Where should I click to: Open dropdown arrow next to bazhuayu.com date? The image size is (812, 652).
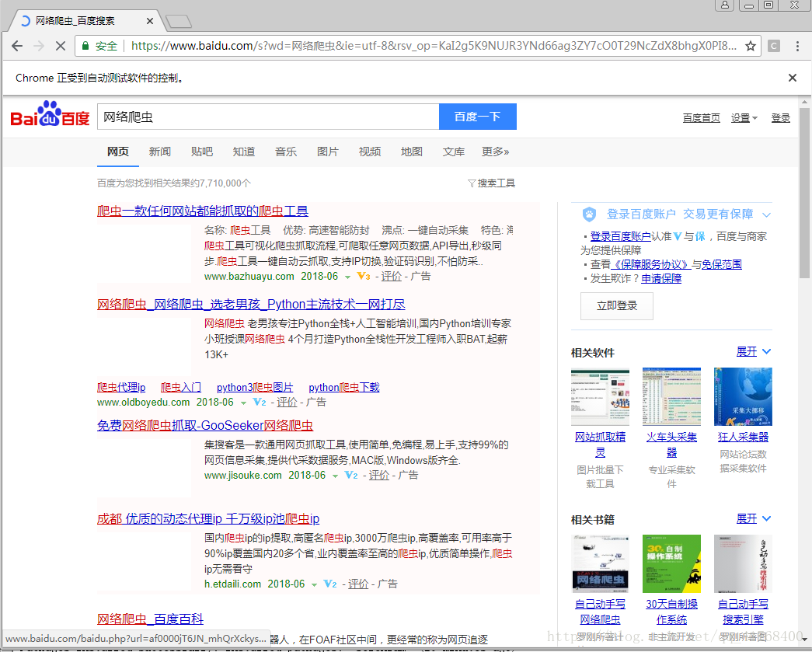click(348, 277)
